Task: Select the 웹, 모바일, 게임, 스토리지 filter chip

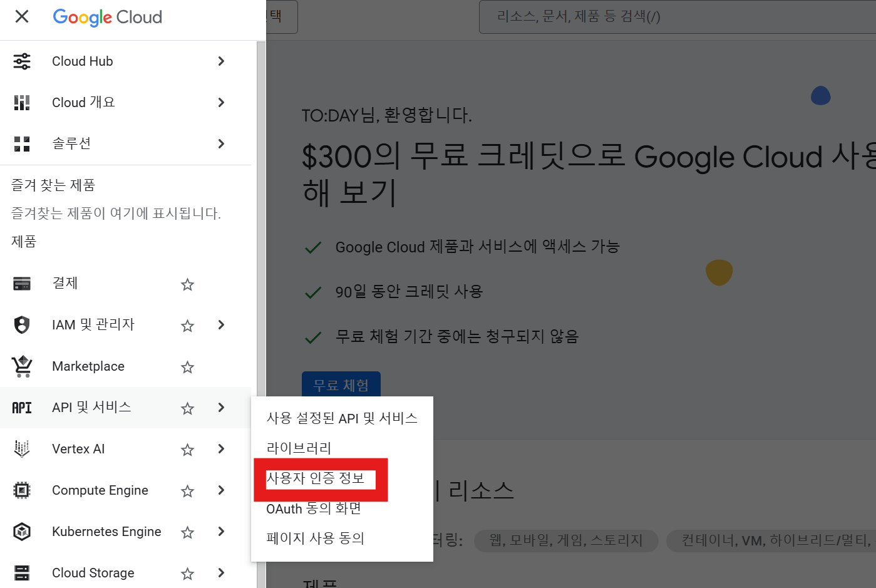Action: click(x=566, y=540)
